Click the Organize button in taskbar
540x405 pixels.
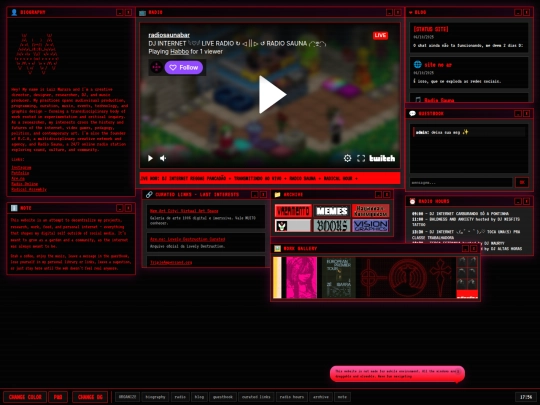point(127,397)
